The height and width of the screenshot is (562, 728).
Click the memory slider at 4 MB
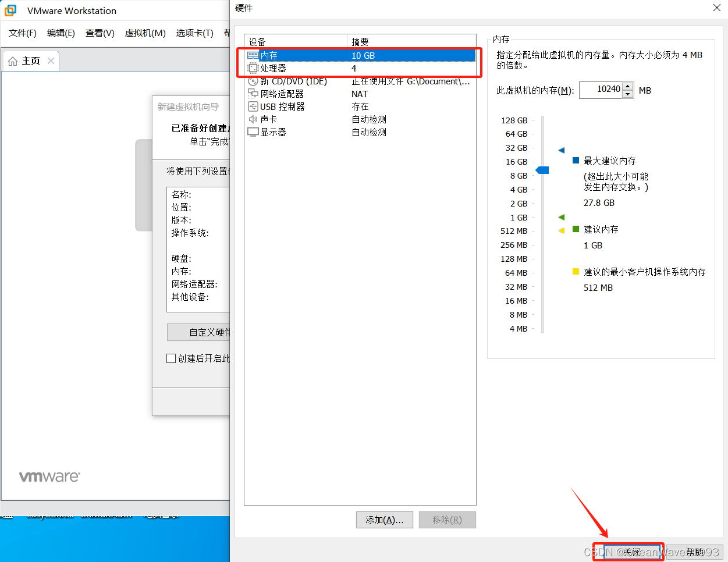(543, 329)
